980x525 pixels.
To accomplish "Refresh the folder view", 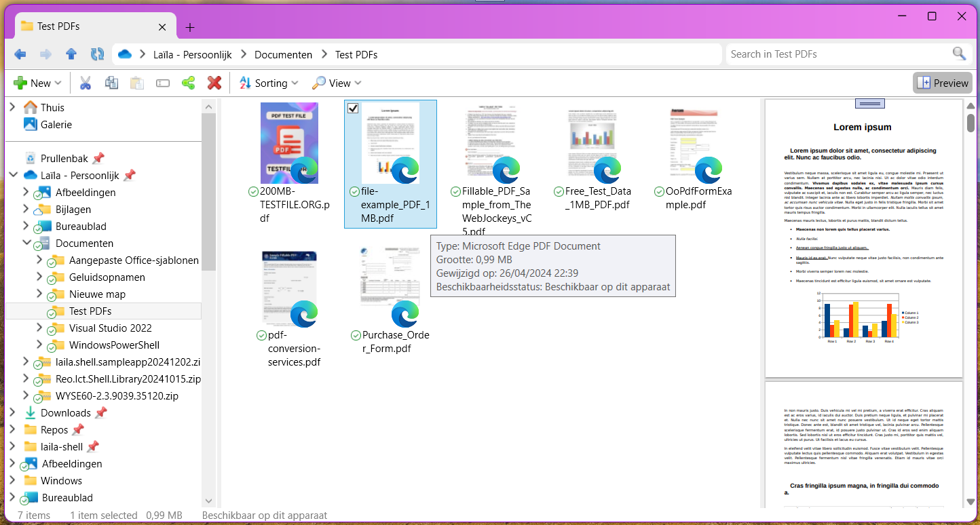I will 97,54.
